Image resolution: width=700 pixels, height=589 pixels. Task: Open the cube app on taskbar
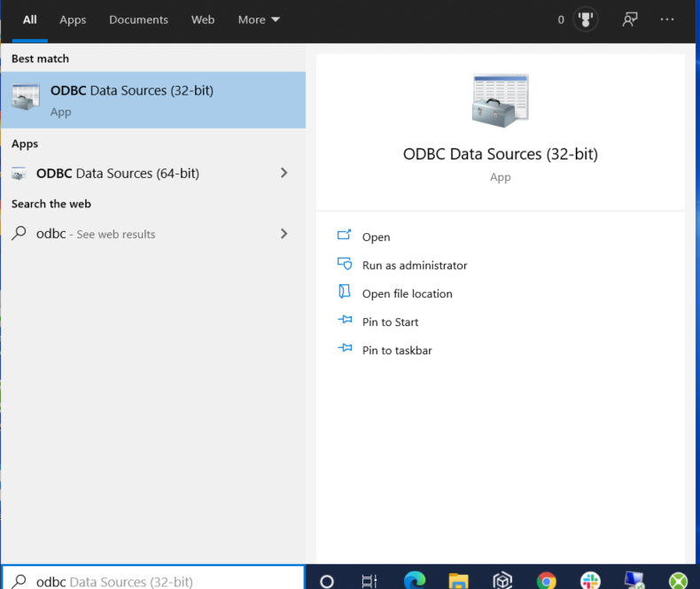point(502,581)
